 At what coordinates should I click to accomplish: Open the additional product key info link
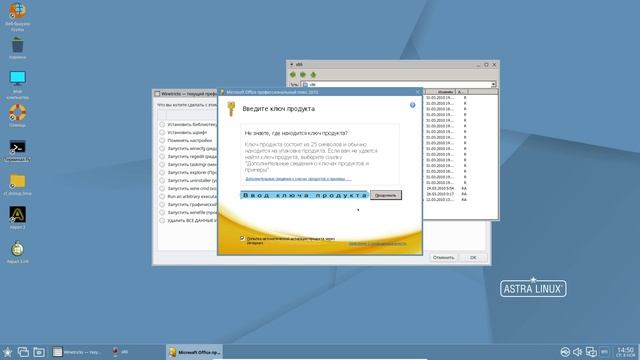click(x=298, y=179)
